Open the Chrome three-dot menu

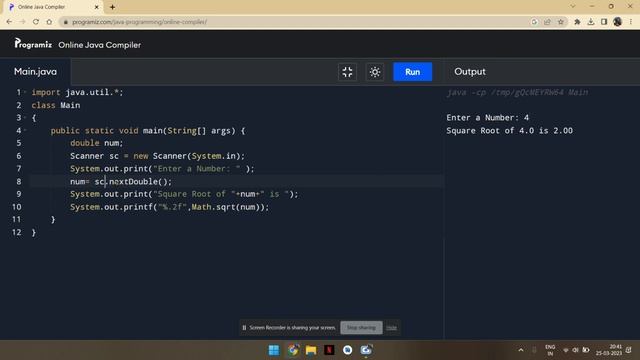[631, 22]
